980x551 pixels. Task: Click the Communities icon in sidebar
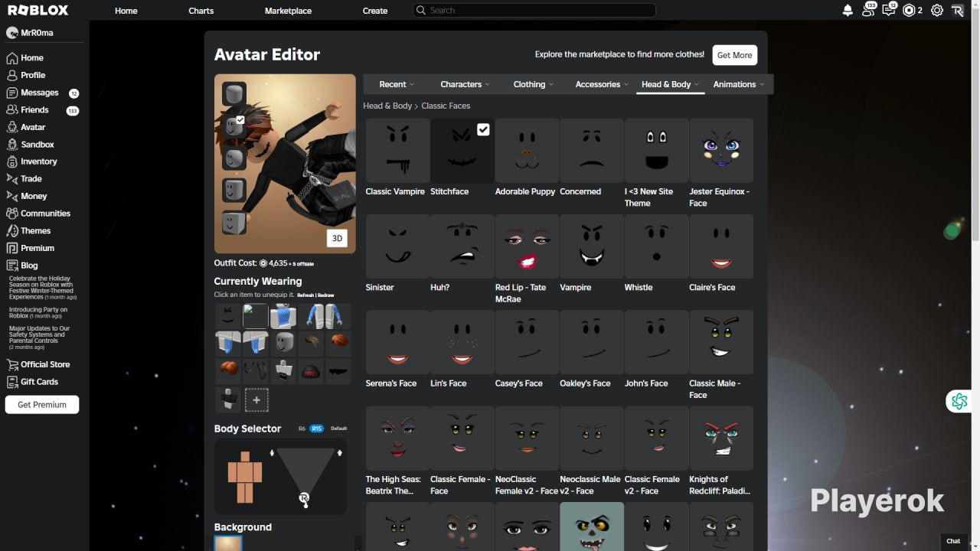(12, 214)
